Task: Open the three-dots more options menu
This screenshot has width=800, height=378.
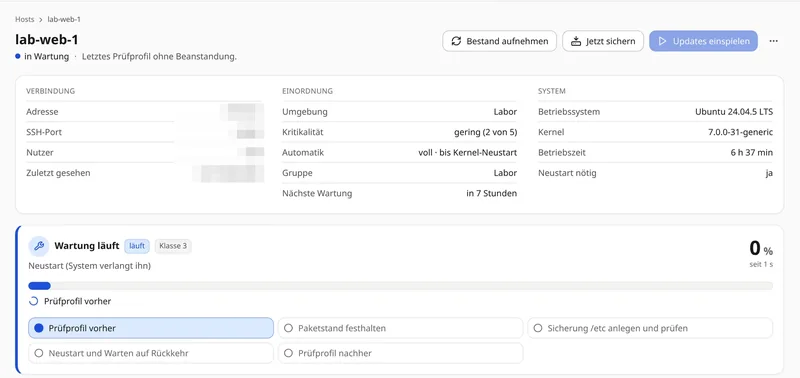Action: (773, 41)
